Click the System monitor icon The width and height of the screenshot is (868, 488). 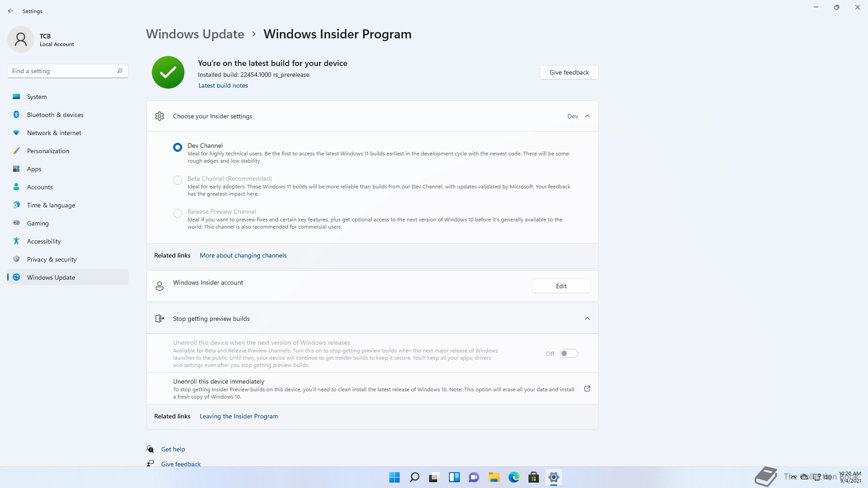[x=16, y=97]
